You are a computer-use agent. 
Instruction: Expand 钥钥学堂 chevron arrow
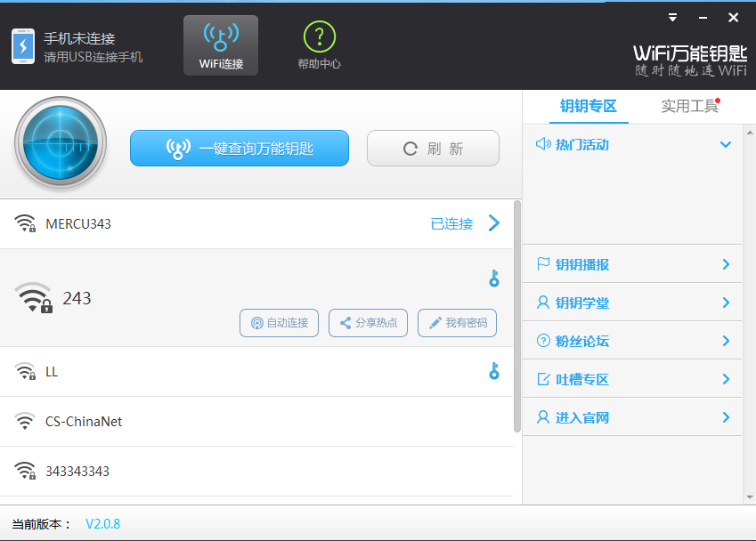[726, 303]
